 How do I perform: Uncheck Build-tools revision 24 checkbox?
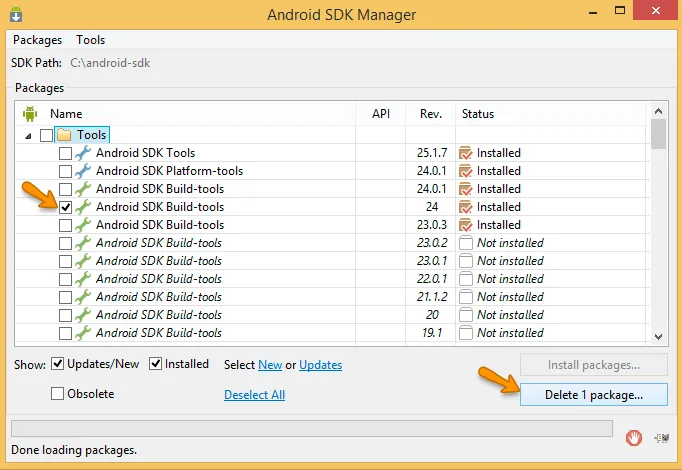[x=65, y=207]
